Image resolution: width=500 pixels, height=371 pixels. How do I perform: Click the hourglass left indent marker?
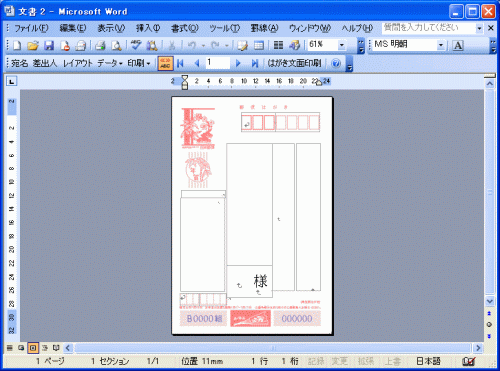[185, 82]
